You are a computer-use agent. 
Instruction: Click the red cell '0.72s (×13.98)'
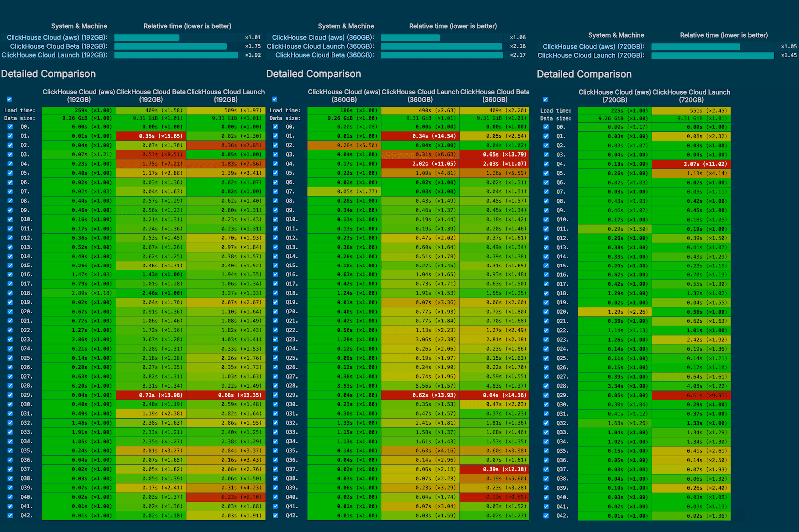tap(151, 395)
